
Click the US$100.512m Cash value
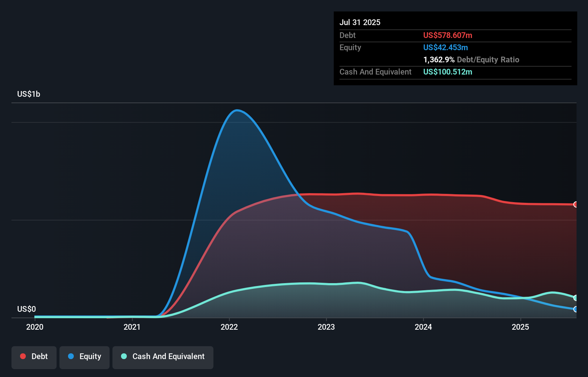point(447,72)
